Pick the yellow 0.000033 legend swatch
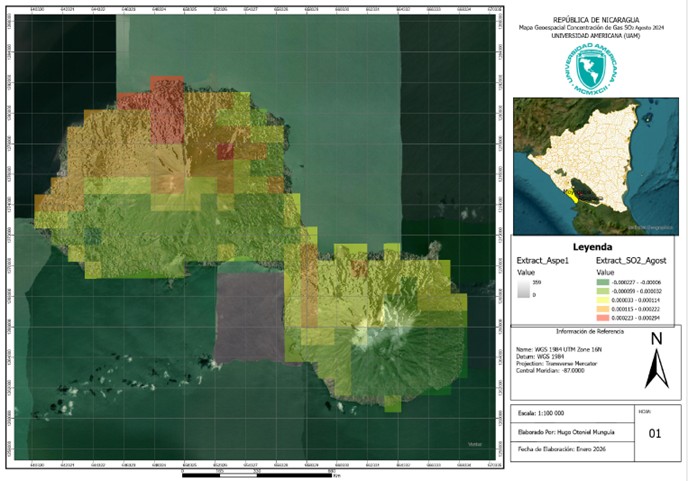Image resolution: width=688 pixels, height=481 pixels. 603,300
